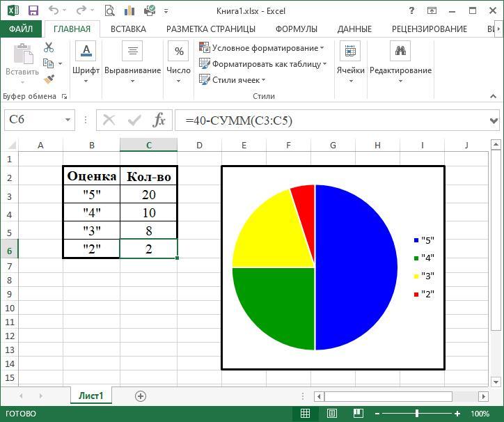Click the Save icon in quick access toolbar
504x422 pixels.
[x=33, y=11]
